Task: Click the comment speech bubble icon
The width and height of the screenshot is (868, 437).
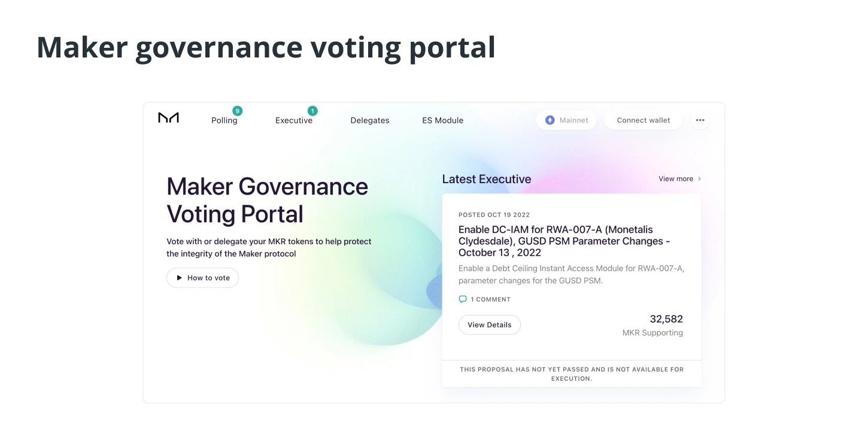Action: [x=463, y=299]
